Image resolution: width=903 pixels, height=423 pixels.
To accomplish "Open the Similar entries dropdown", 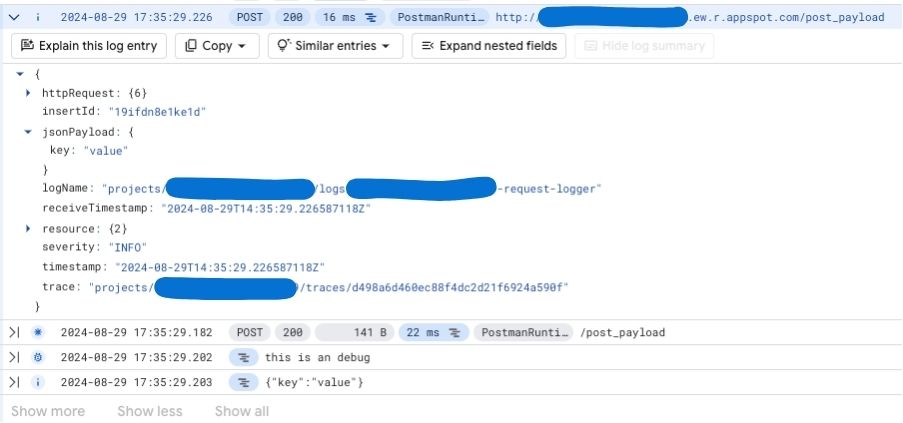I will pyautogui.click(x=335, y=46).
